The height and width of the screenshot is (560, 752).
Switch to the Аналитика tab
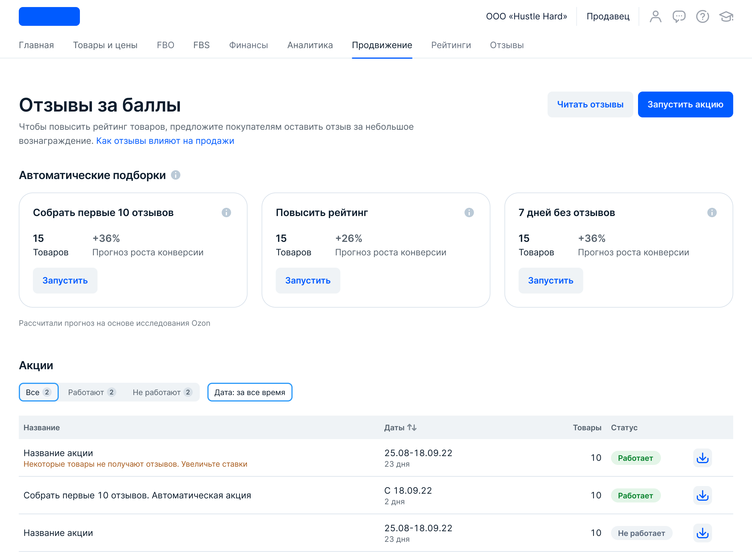pos(310,45)
